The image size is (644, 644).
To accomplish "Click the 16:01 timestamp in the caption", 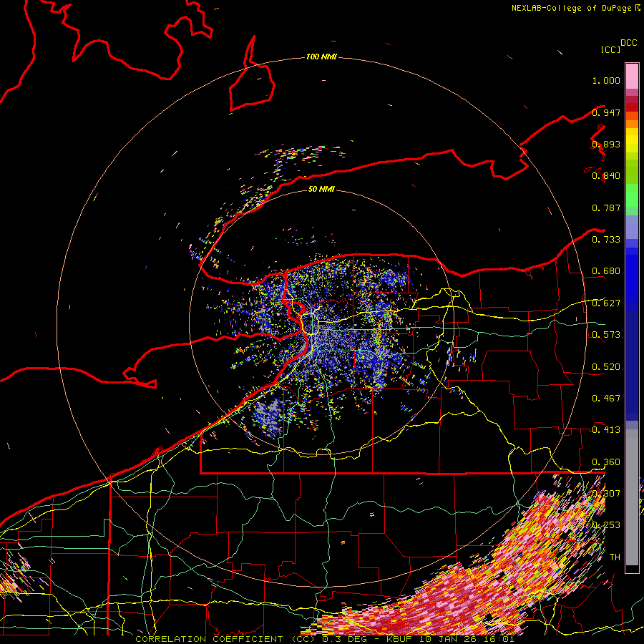I will (x=497, y=639).
